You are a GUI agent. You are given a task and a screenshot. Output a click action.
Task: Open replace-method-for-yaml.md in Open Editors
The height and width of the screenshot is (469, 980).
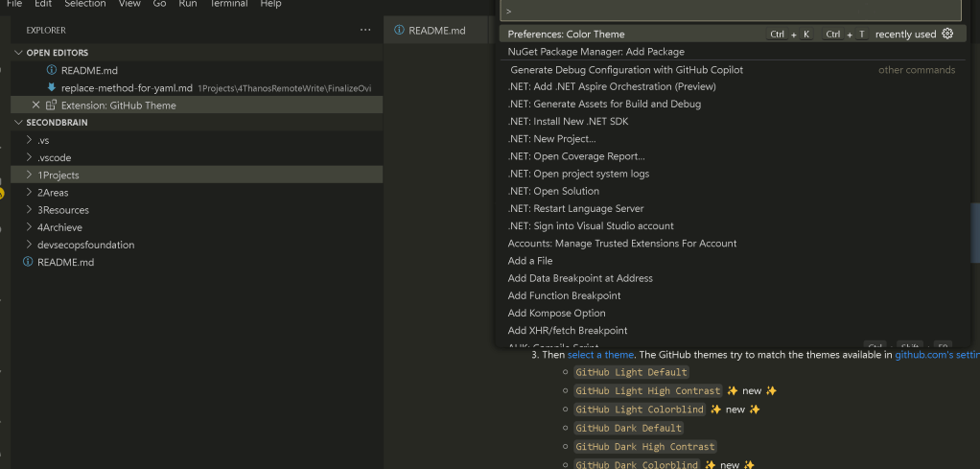pos(197,87)
